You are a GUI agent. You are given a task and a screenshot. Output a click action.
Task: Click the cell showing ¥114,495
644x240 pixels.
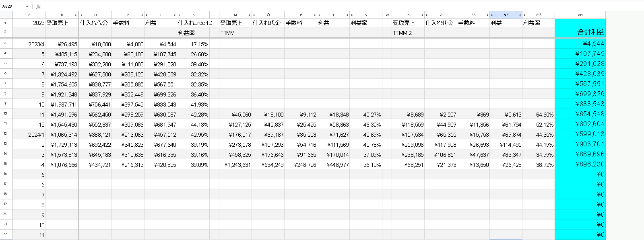pos(506,144)
